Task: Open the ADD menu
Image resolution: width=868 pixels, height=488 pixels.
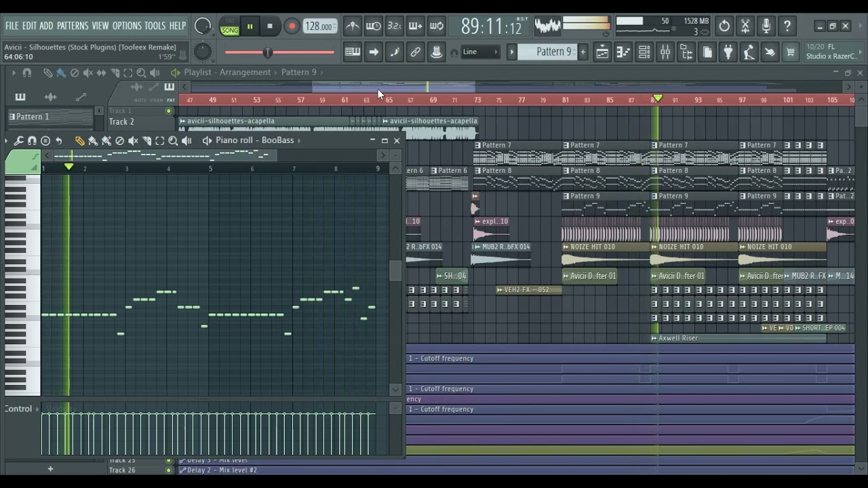Action: pos(46,26)
